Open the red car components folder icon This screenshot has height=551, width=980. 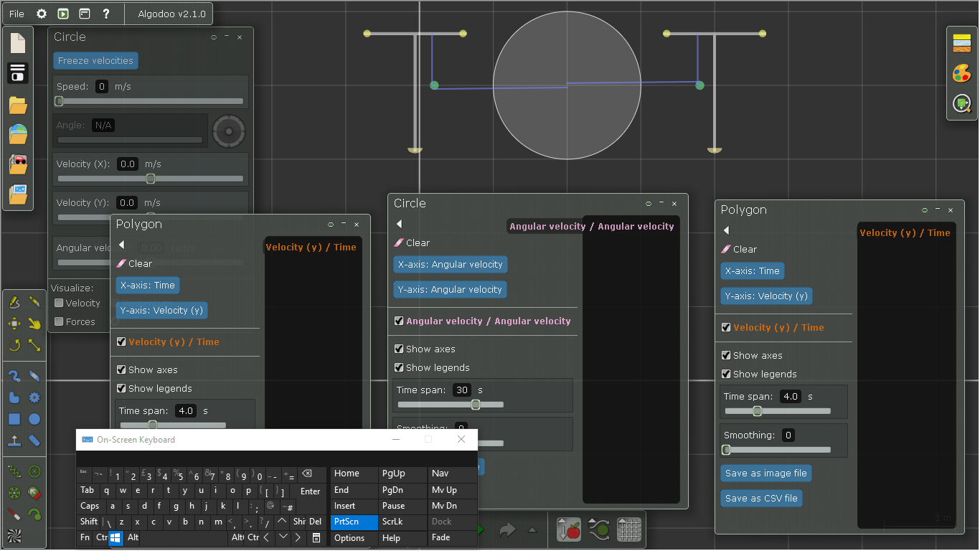click(x=18, y=164)
